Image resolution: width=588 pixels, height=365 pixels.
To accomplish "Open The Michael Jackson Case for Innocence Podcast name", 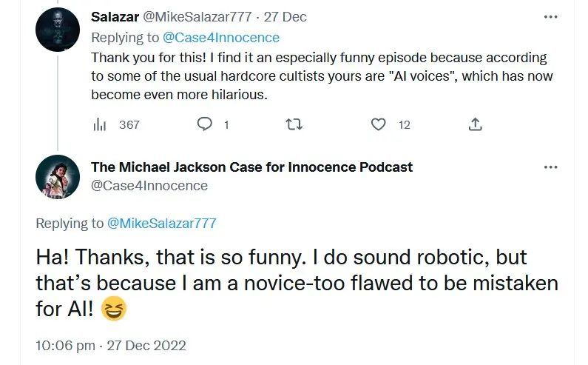I will (251, 167).
